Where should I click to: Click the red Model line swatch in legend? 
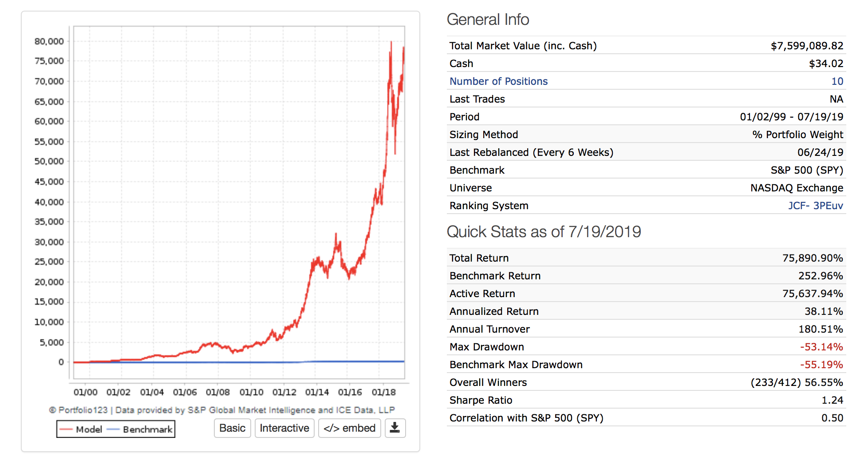tap(66, 429)
